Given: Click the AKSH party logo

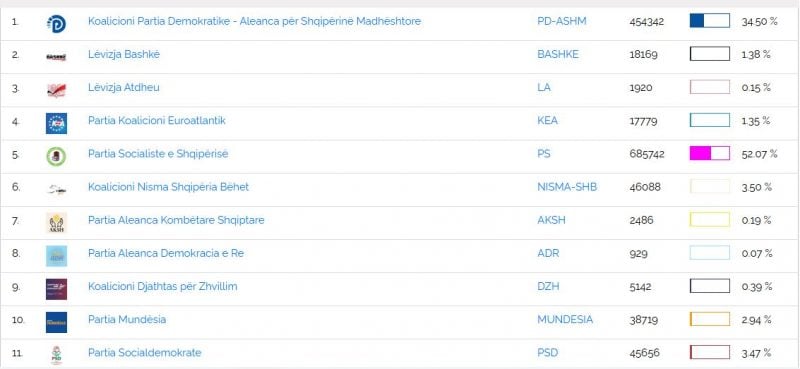Looking at the screenshot, I should point(56,223).
